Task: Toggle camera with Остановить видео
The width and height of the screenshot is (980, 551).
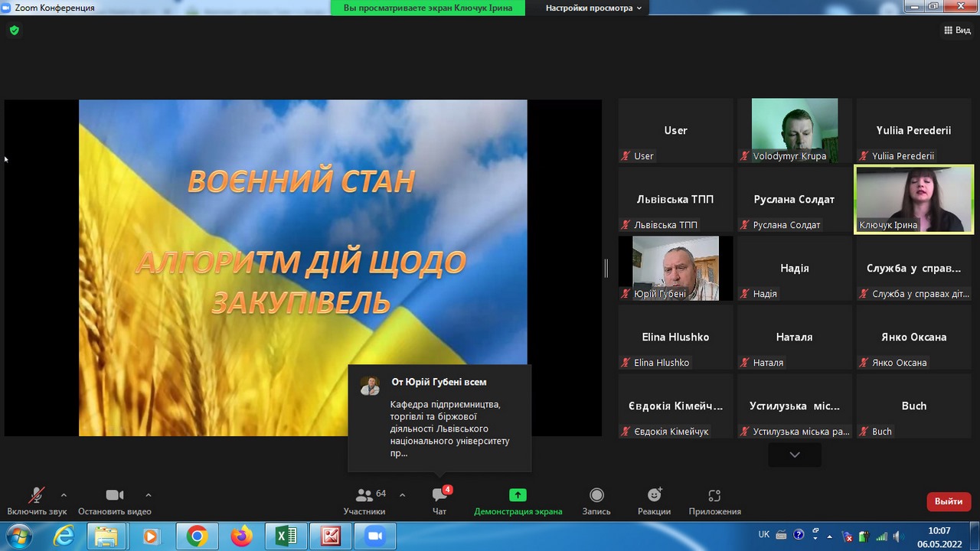Action: 115,495
